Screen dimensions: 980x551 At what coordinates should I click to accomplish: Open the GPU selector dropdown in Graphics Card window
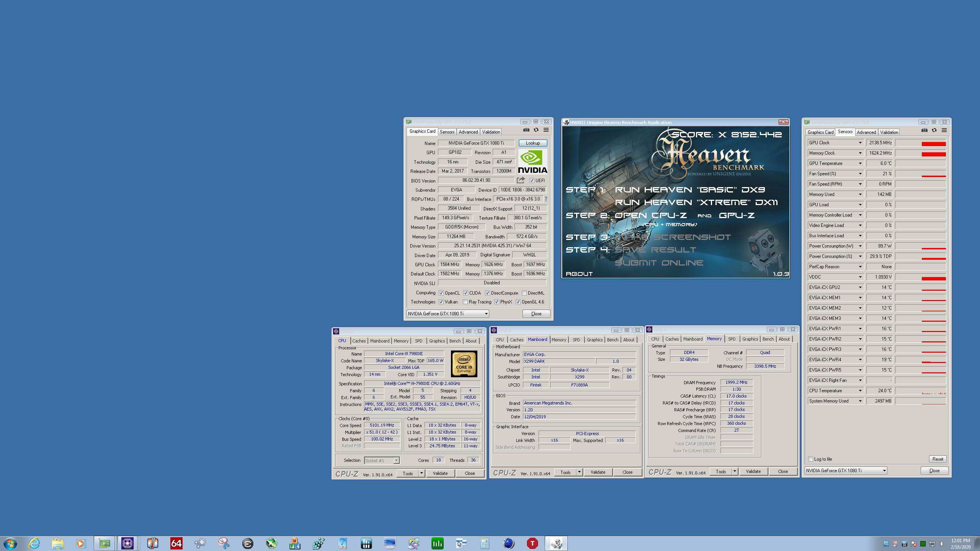pos(448,314)
